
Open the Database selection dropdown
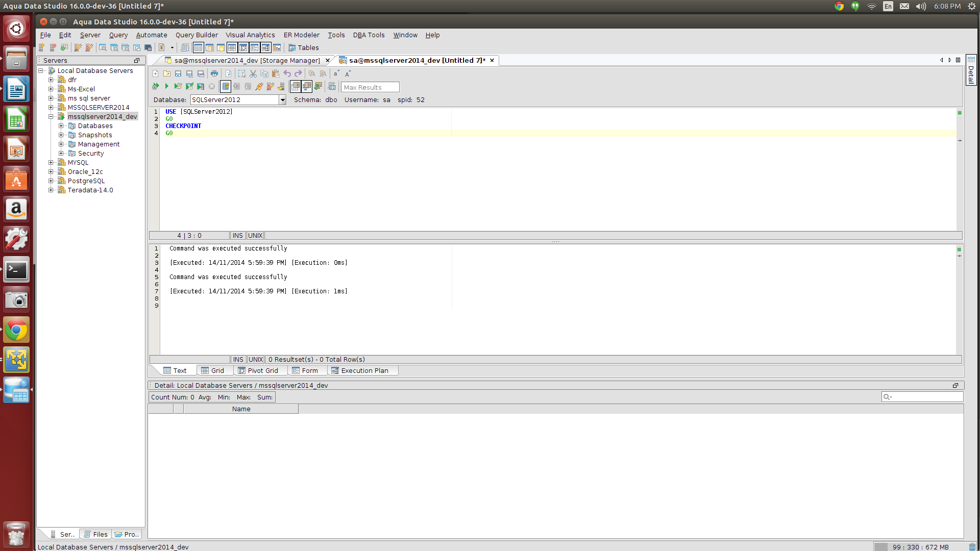282,100
